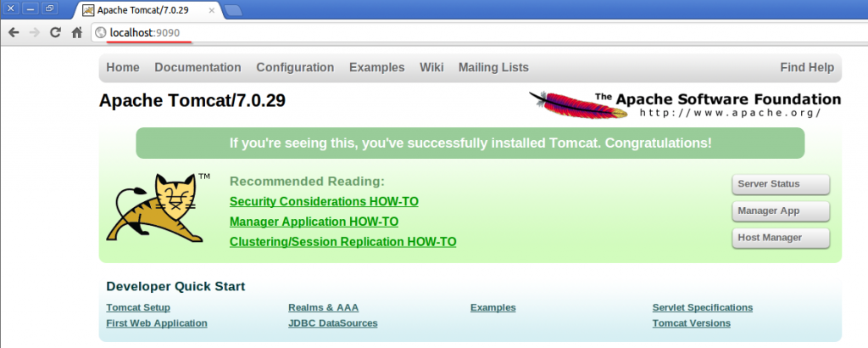The height and width of the screenshot is (348, 868).
Task: Open a new tab with the tab button
Action: [233, 10]
